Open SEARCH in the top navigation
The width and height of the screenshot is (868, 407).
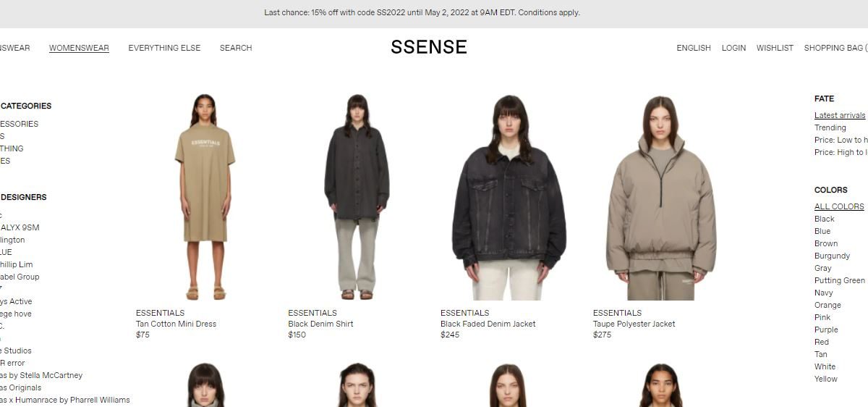(x=236, y=48)
